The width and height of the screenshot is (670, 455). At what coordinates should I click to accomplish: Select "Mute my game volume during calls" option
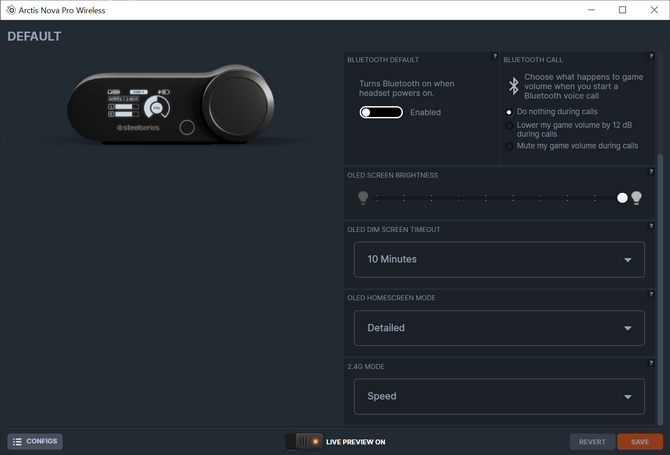[509, 146]
